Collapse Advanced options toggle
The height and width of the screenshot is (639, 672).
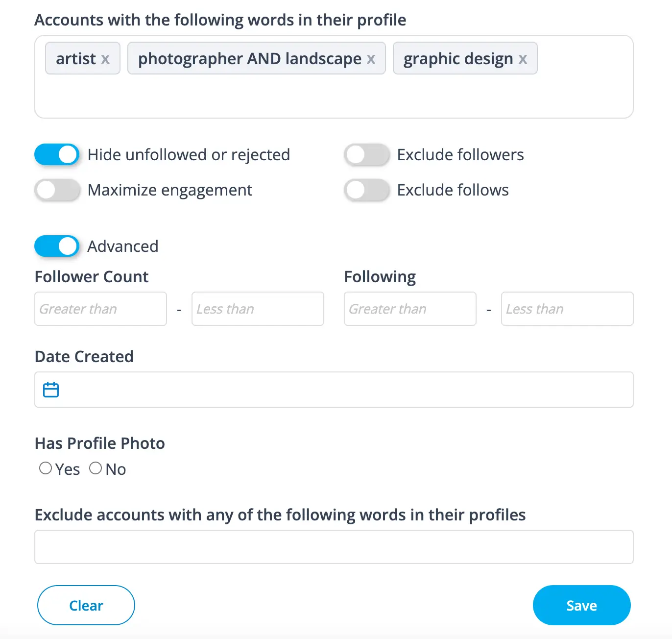[57, 246]
